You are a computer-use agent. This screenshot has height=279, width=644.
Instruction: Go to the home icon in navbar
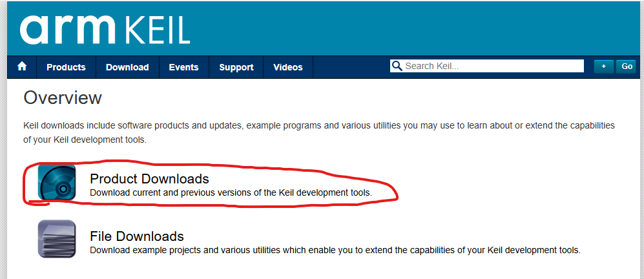click(x=22, y=67)
